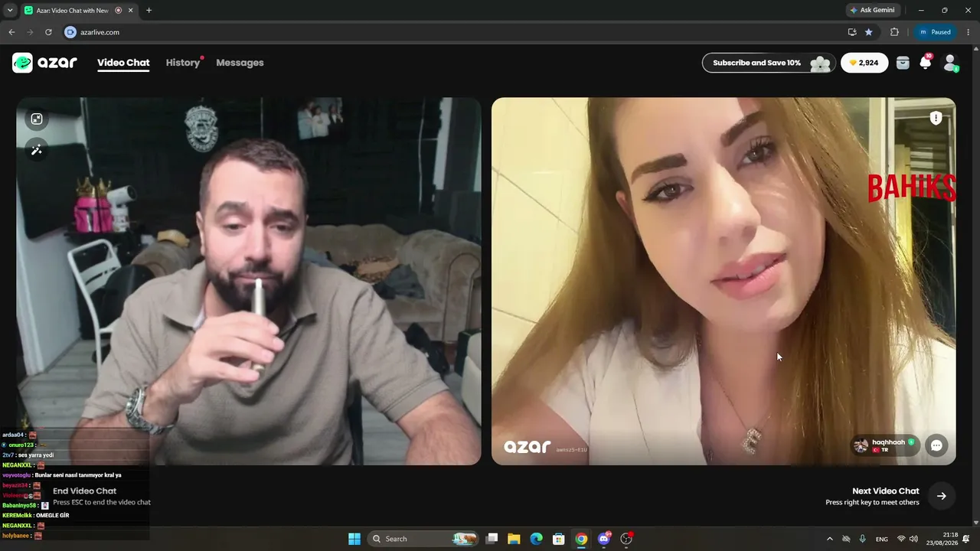
Task: Open the Chrome extensions puzzle menu
Action: coord(894,32)
